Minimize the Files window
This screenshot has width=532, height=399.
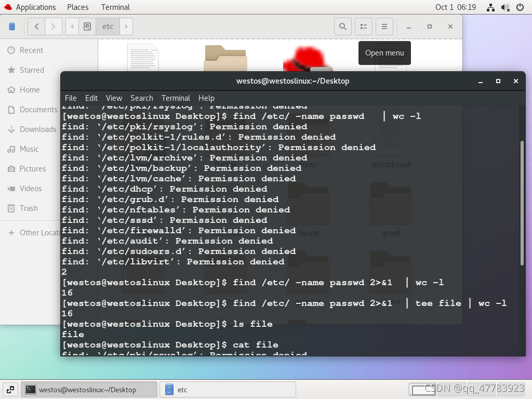pos(409,26)
